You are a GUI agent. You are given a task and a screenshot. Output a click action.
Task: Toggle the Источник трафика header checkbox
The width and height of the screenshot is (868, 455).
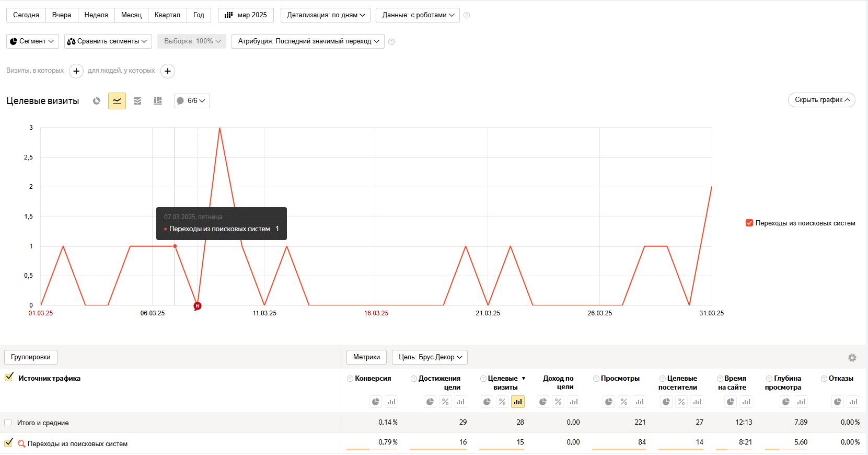point(9,378)
